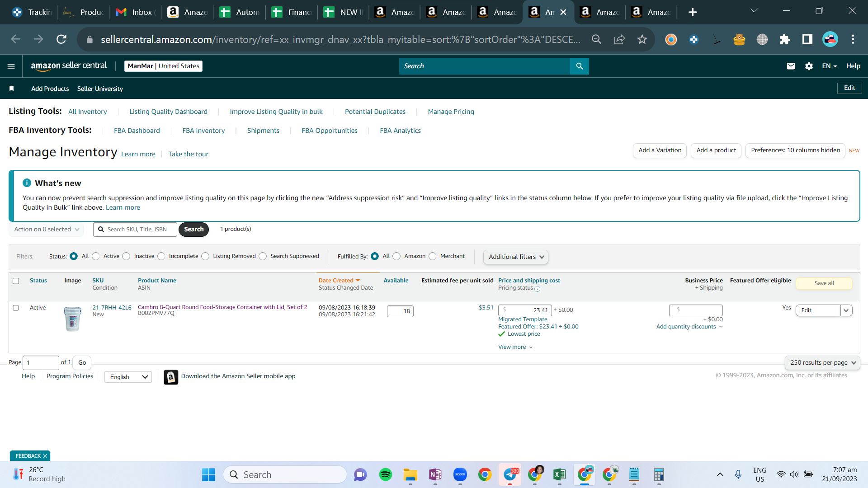868x488 pixels.
Task: Open the browser tab search chevron
Action: pyautogui.click(x=754, y=11)
